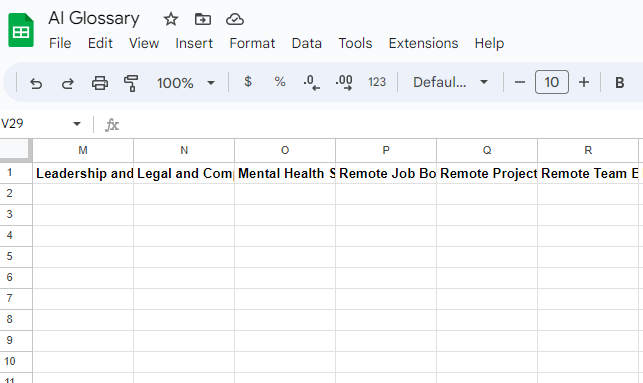
Task: Format as percent icon
Action: click(x=280, y=82)
